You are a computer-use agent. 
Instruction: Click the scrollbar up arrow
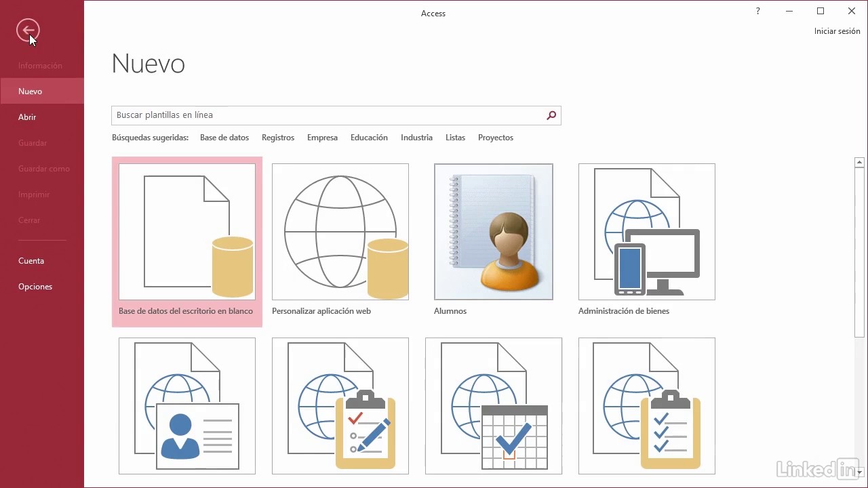tap(860, 162)
